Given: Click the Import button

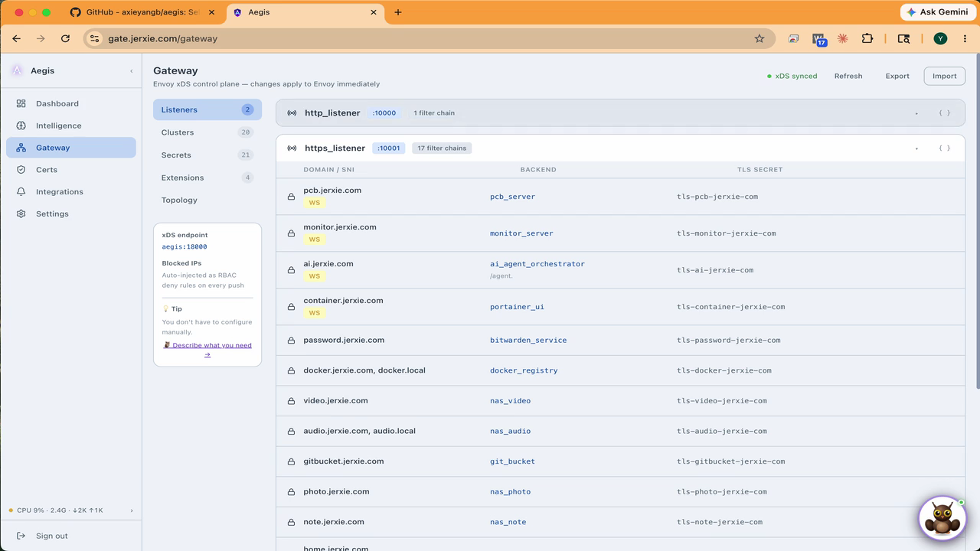Looking at the screenshot, I should pyautogui.click(x=945, y=76).
